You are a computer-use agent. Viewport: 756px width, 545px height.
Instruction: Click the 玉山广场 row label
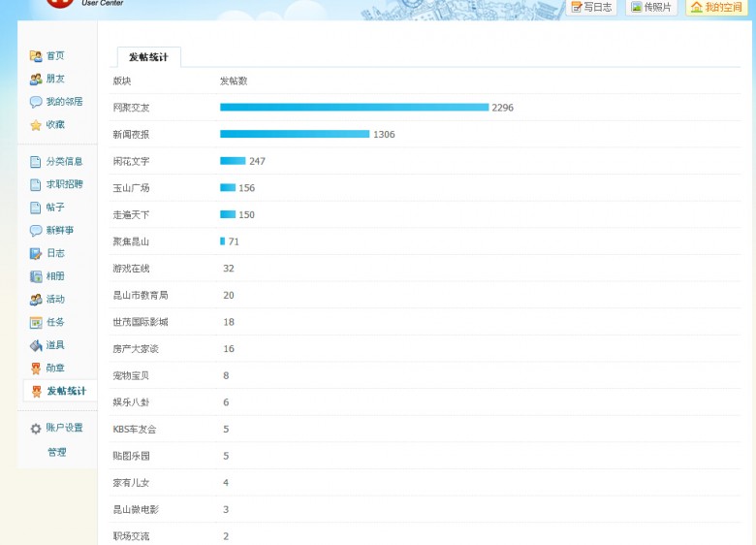coord(131,187)
